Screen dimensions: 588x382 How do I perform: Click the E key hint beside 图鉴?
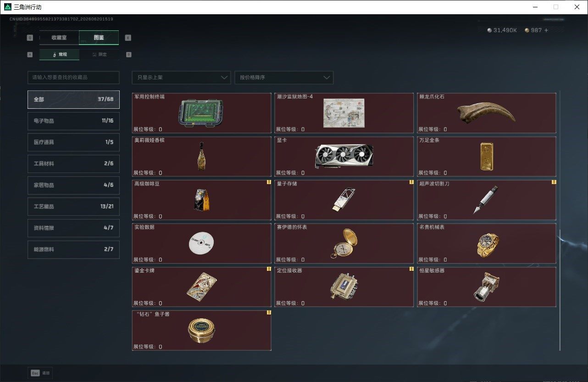[x=128, y=38]
